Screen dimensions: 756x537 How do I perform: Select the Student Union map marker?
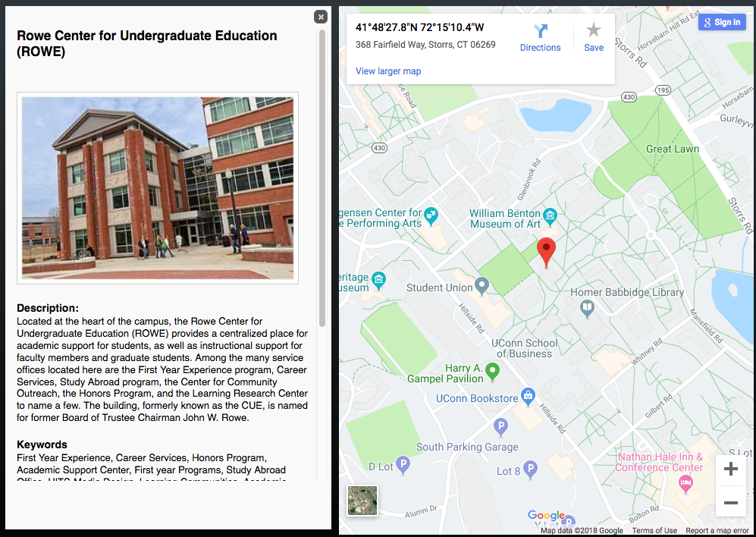tap(482, 286)
